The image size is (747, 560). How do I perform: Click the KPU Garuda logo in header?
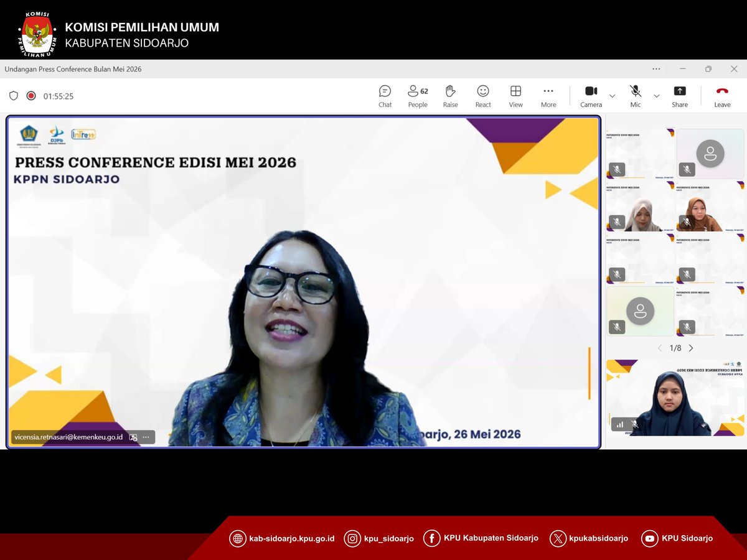[38, 34]
